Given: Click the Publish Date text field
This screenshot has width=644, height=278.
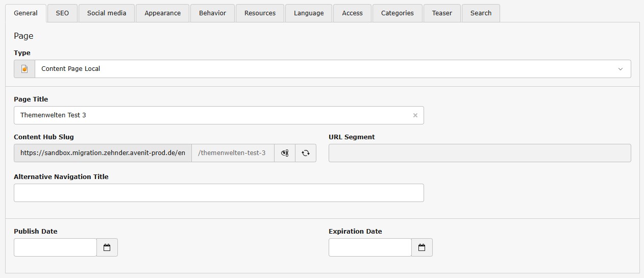Looking at the screenshot, I should 55,247.
